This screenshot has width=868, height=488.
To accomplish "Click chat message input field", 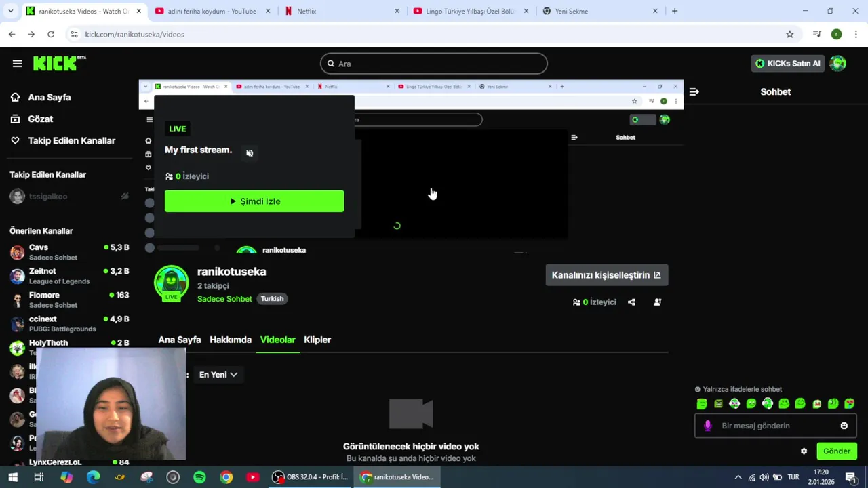I will [775, 426].
